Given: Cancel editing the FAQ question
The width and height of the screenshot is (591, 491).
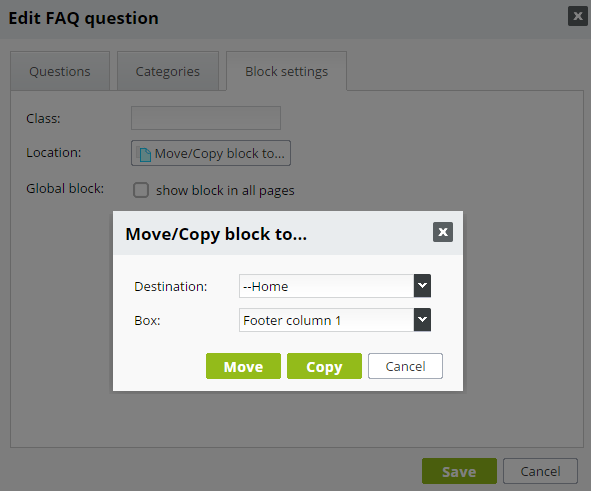Looking at the screenshot, I should pos(540,471).
